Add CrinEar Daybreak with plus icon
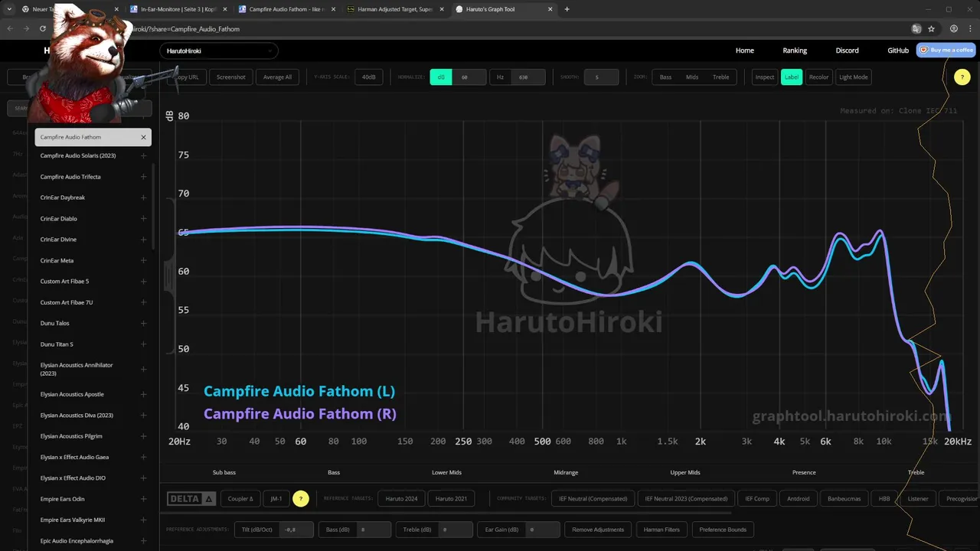Viewport: 980px width, 551px height. [x=143, y=197]
